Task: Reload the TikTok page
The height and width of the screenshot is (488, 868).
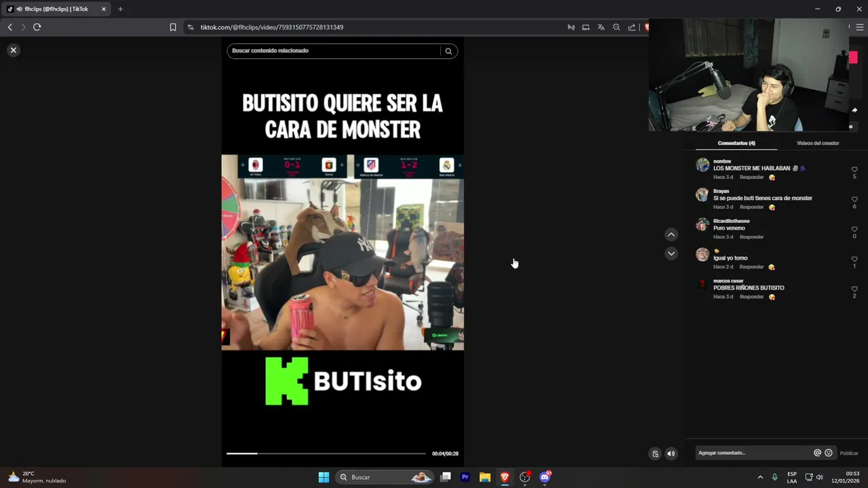Action: click(x=37, y=27)
